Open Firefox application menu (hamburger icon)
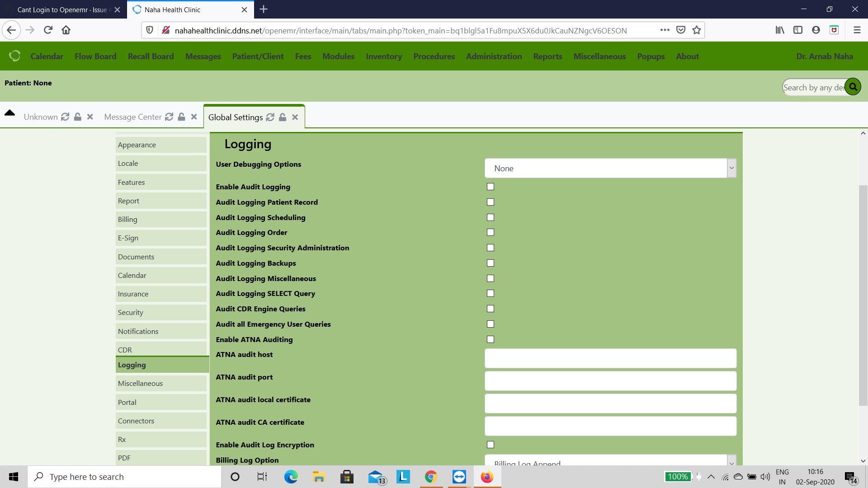Screen dimensions: 868x488 tap(857, 30)
